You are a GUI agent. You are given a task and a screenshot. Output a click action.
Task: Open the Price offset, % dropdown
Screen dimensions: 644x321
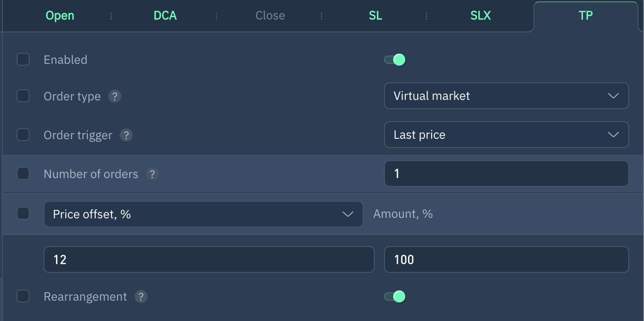click(x=203, y=214)
